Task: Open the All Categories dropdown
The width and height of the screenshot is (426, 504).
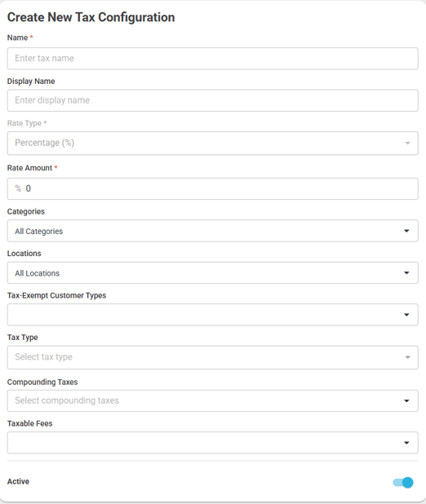Action: tap(213, 231)
